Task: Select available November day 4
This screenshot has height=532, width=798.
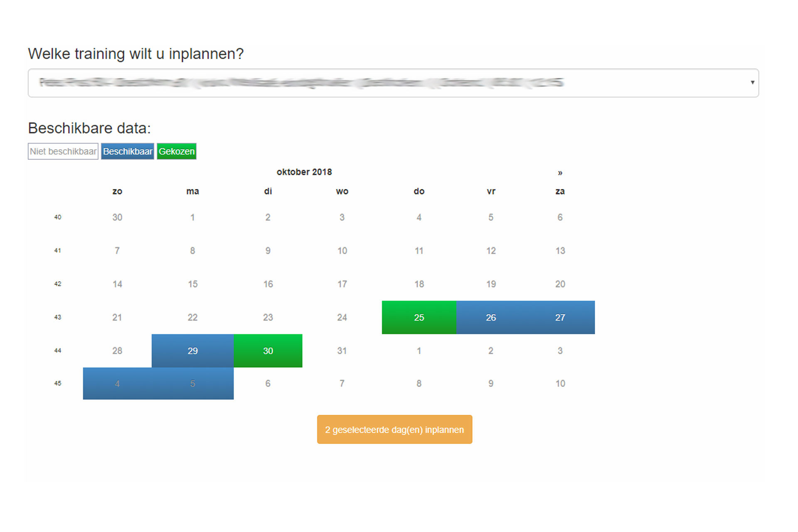Action: (x=117, y=384)
